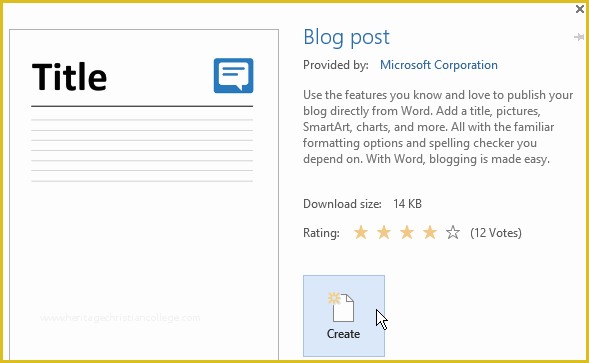This screenshot has width=589, height=363.
Task: Open the Microsoft Corporation provider link
Action: point(438,65)
